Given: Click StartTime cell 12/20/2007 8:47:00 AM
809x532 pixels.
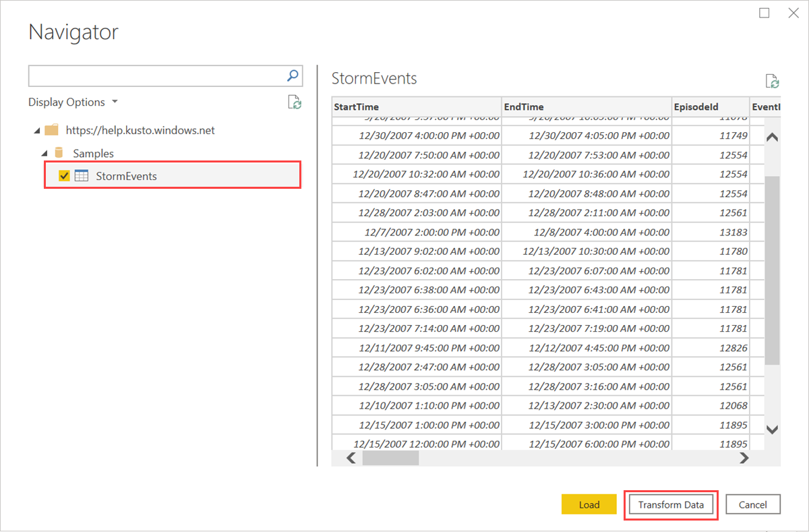Looking at the screenshot, I should pyautogui.click(x=417, y=194).
